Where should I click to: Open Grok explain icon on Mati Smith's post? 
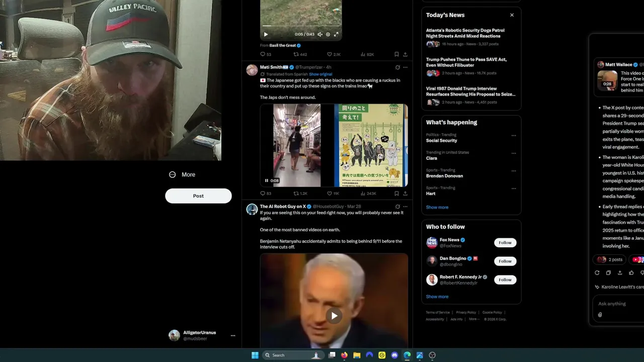[x=397, y=67]
